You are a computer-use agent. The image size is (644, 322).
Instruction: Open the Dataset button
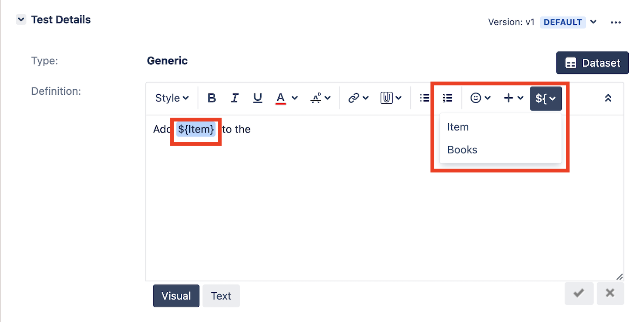tap(592, 63)
